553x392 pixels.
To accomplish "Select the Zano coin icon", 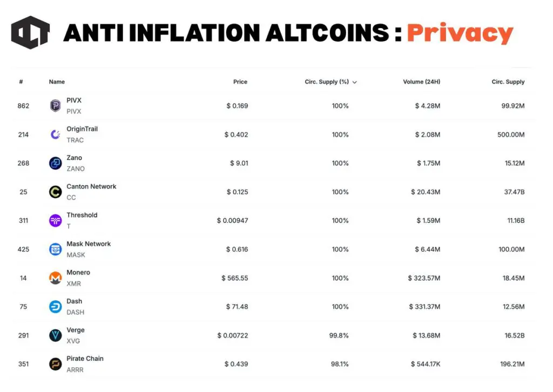I will tap(55, 163).
